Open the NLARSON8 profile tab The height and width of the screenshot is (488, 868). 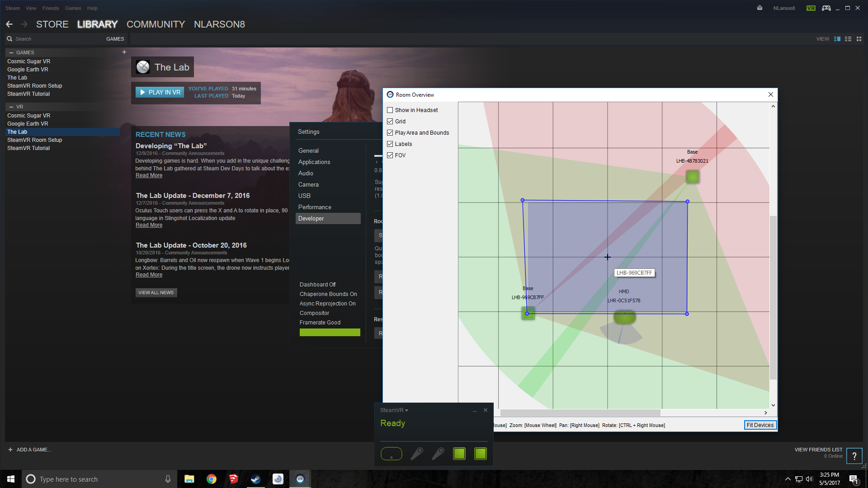[219, 24]
